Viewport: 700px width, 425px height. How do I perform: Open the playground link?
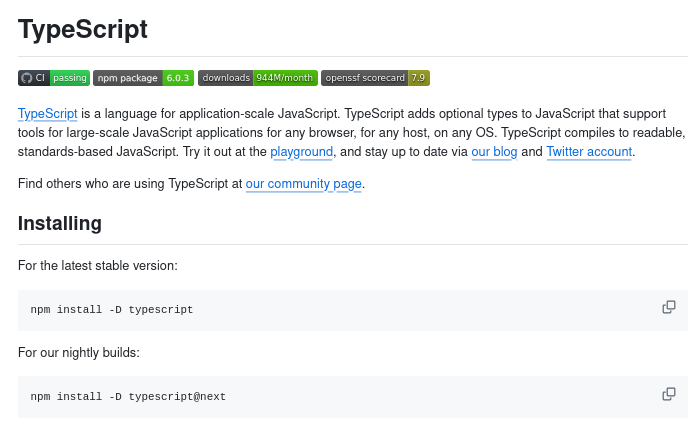301,152
